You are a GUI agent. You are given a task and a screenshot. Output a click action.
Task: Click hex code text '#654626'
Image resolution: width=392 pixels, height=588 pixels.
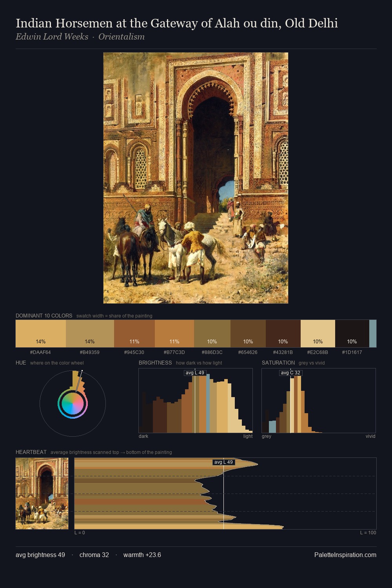pyautogui.click(x=248, y=352)
